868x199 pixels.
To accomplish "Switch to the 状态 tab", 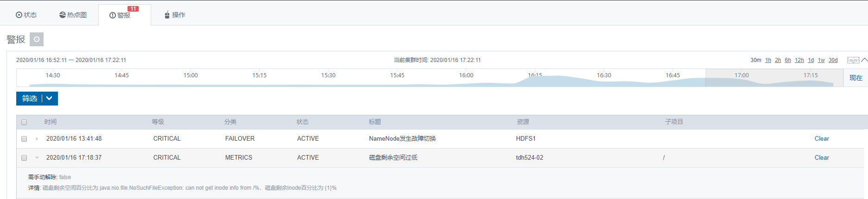I will tap(26, 15).
